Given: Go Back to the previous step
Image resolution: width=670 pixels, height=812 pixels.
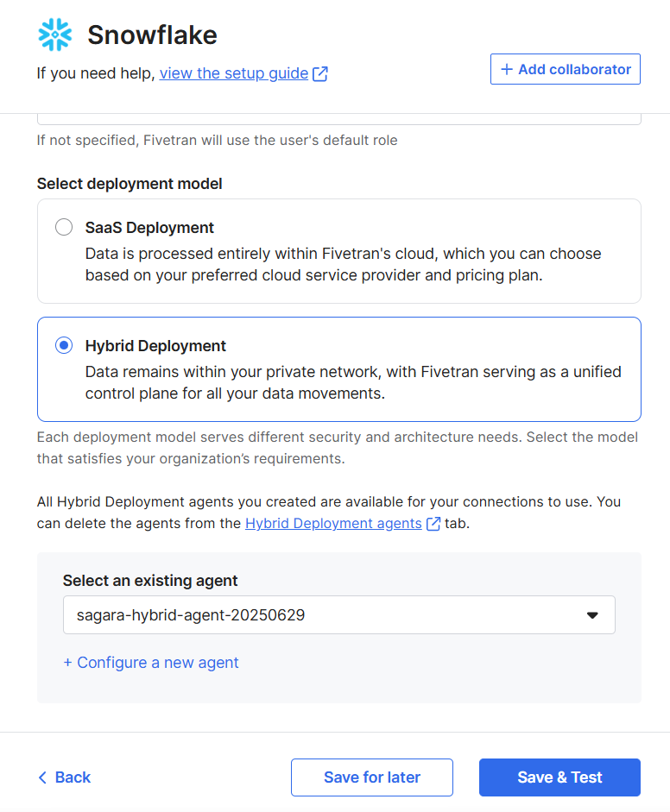Looking at the screenshot, I should click(65, 777).
